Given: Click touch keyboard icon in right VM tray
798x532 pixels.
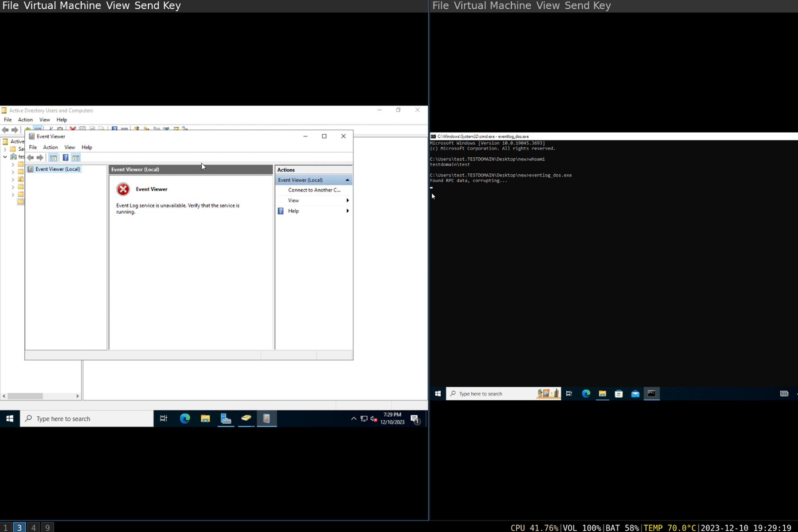Looking at the screenshot, I should tap(784, 394).
